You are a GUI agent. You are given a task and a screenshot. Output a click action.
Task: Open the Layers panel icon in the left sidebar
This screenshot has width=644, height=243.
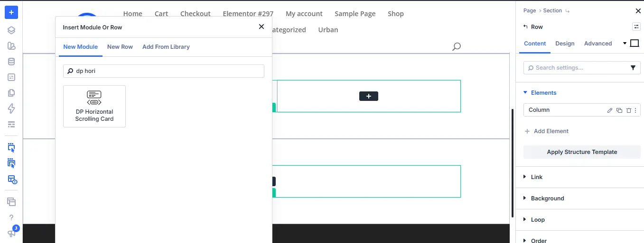11,30
